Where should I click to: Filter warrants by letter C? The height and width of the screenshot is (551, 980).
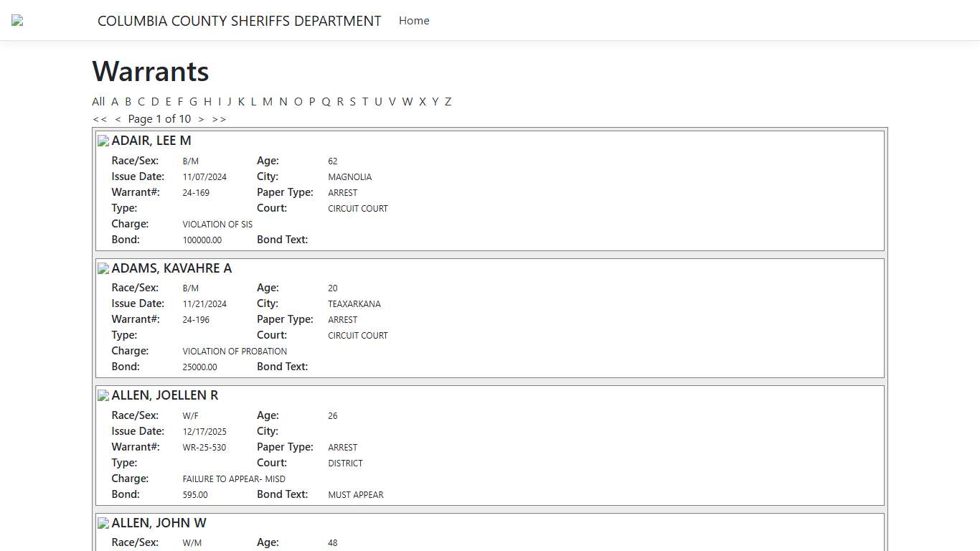141,102
